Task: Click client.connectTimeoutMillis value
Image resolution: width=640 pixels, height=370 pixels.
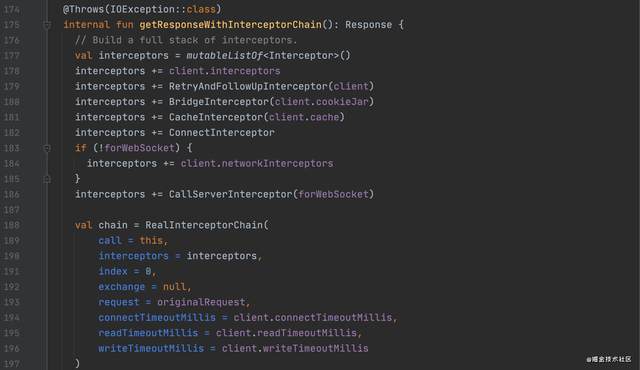Action: click(x=313, y=317)
